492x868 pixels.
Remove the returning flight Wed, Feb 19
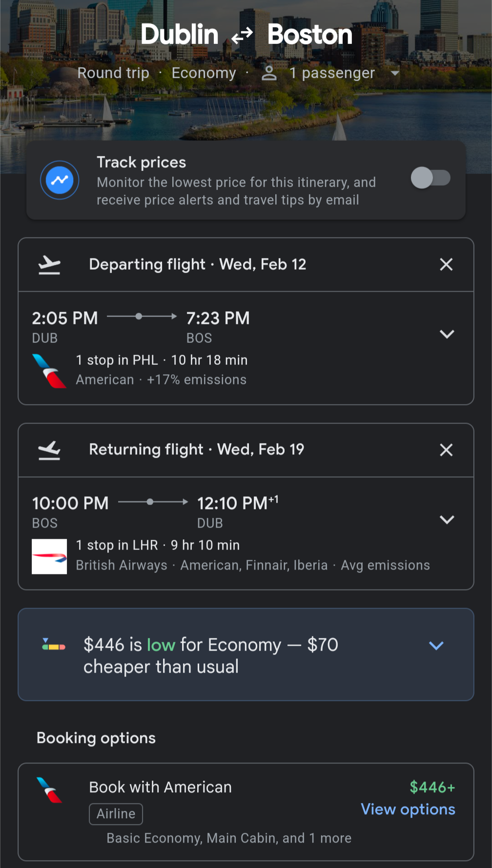tap(446, 450)
